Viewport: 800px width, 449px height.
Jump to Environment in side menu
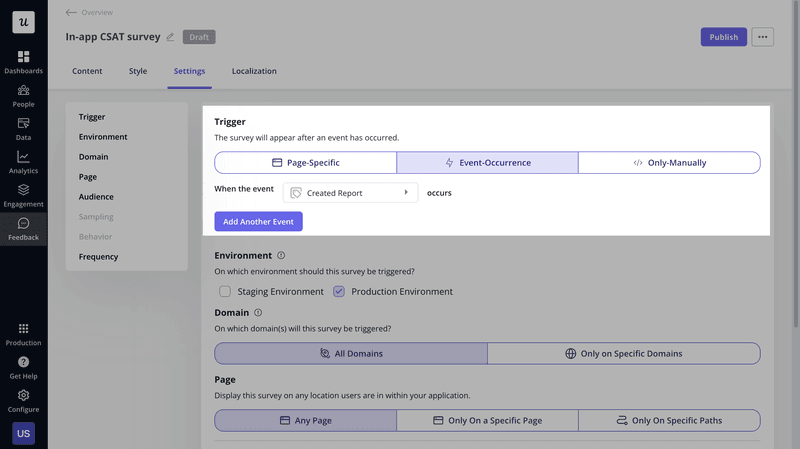point(103,137)
